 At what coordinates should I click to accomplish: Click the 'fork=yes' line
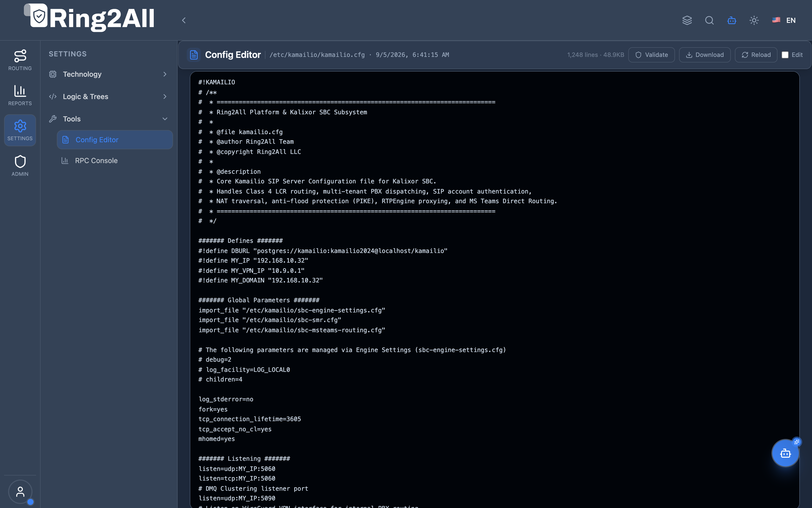213,409
